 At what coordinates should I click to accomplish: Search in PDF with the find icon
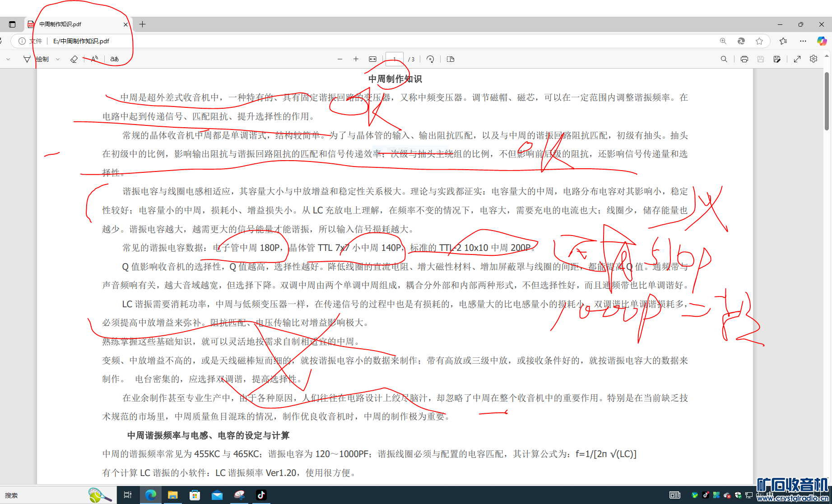tap(724, 59)
